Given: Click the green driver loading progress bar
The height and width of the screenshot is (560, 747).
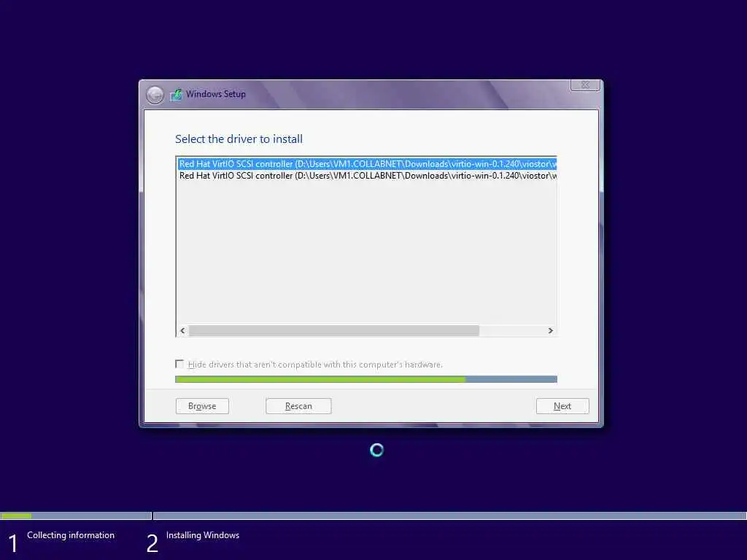Looking at the screenshot, I should click(x=366, y=379).
